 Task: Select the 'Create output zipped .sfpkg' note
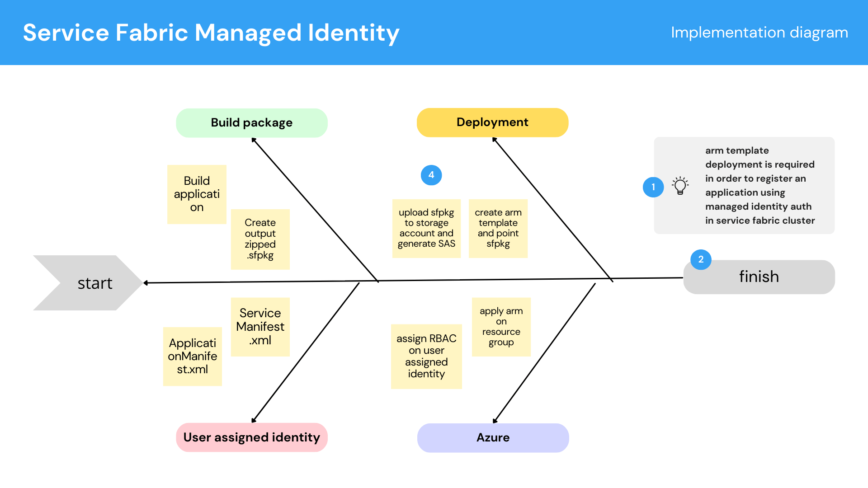point(260,239)
